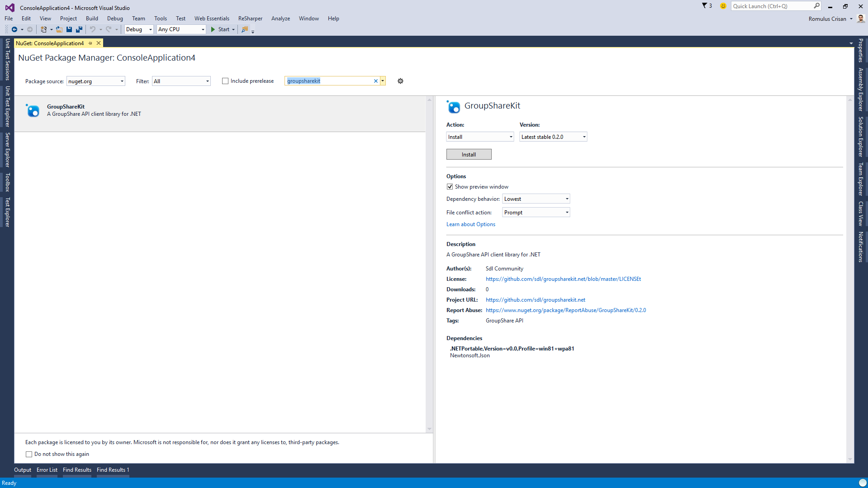Open the Version dropdown Latest stable 0.2.0
The image size is (868, 488).
click(x=553, y=137)
